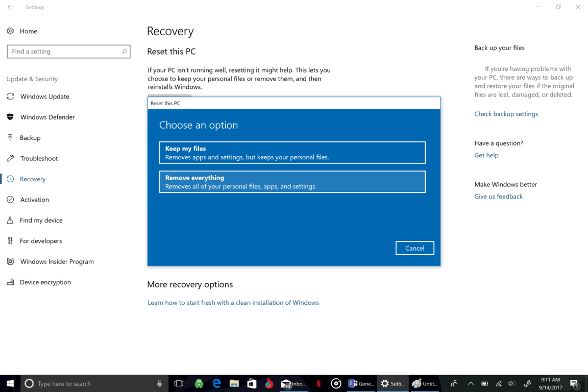Cancel the Reset this PC dialog
The image size is (588, 392).
pos(415,248)
